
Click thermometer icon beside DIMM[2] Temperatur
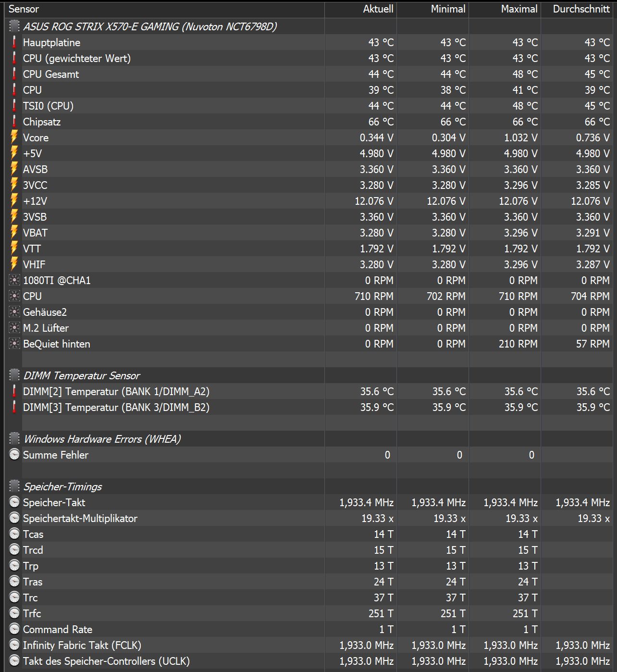click(14, 391)
